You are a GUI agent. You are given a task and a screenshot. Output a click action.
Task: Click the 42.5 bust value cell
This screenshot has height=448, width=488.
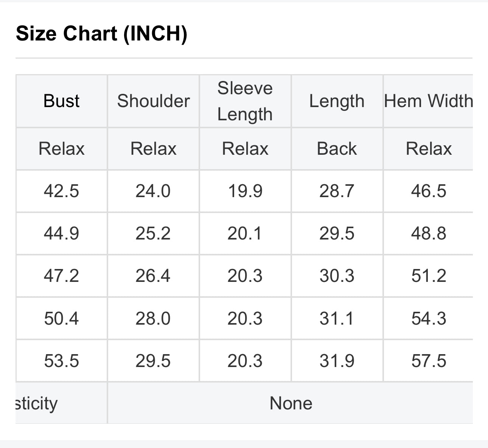tap(62, 191)
